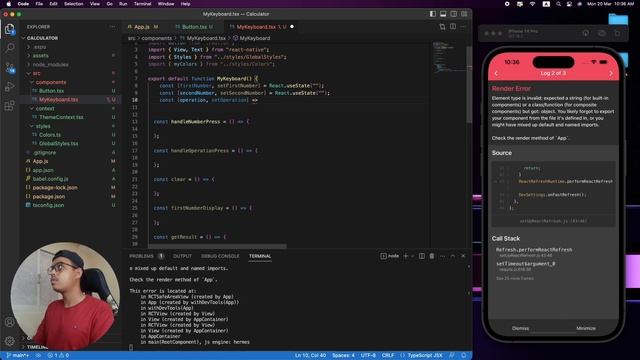Image resolution: width=640 pixels, height=360 pixels.
Task: Open the customize layout icon
Action: (x=464, y=14)
